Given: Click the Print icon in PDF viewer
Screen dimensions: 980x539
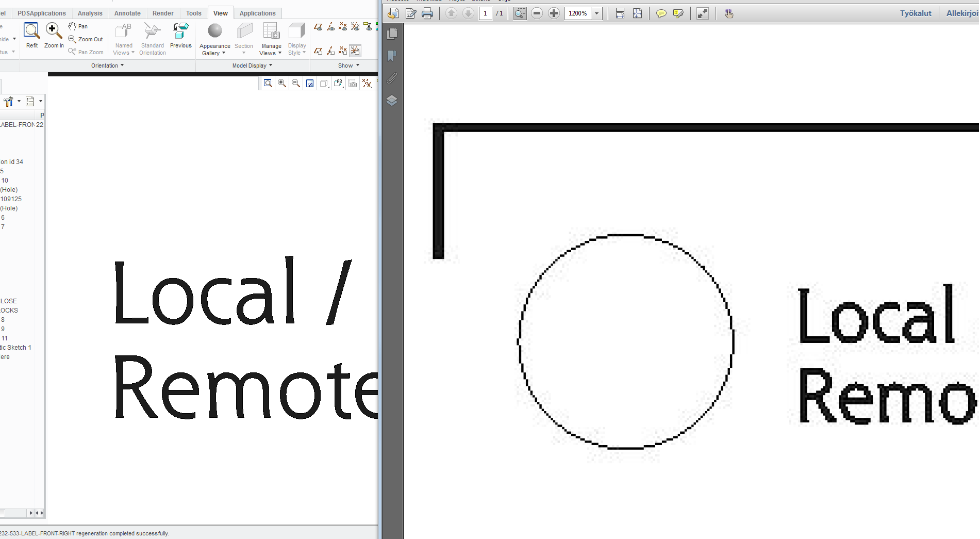Looking at the screenshot, I should [x=427, y=13].
